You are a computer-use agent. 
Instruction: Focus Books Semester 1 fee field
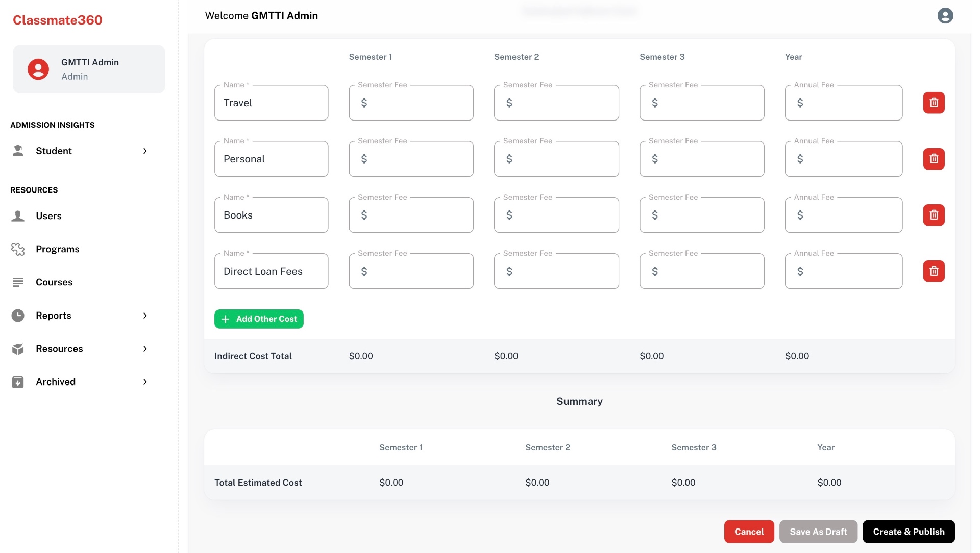[411, 215]
